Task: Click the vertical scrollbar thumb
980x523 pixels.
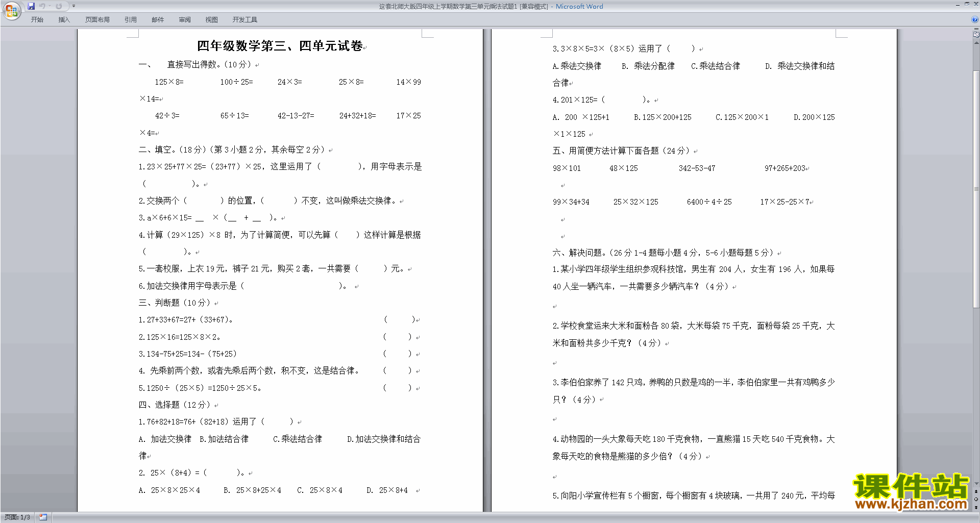Action: [976, 189]
